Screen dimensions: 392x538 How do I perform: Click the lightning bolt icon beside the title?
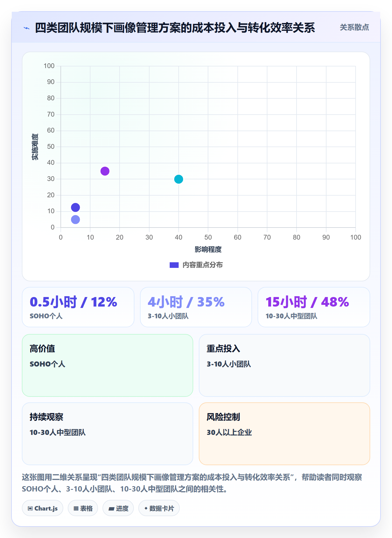[27, 28]
